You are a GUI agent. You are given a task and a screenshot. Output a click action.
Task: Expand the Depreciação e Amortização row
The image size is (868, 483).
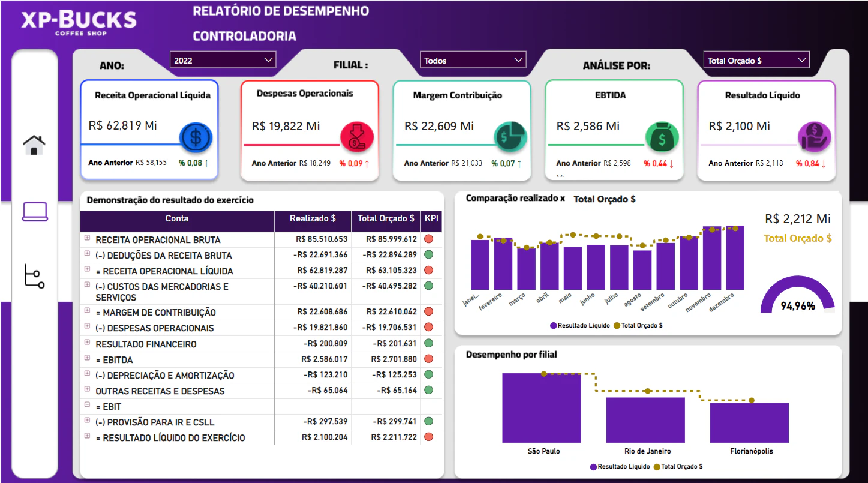tap(87, 374)
